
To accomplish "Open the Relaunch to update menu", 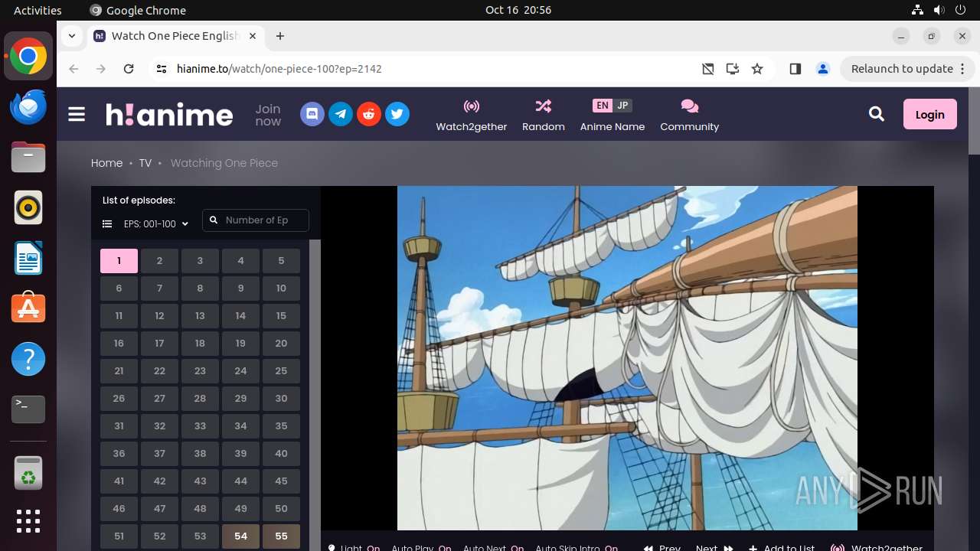I will point(907,69).
